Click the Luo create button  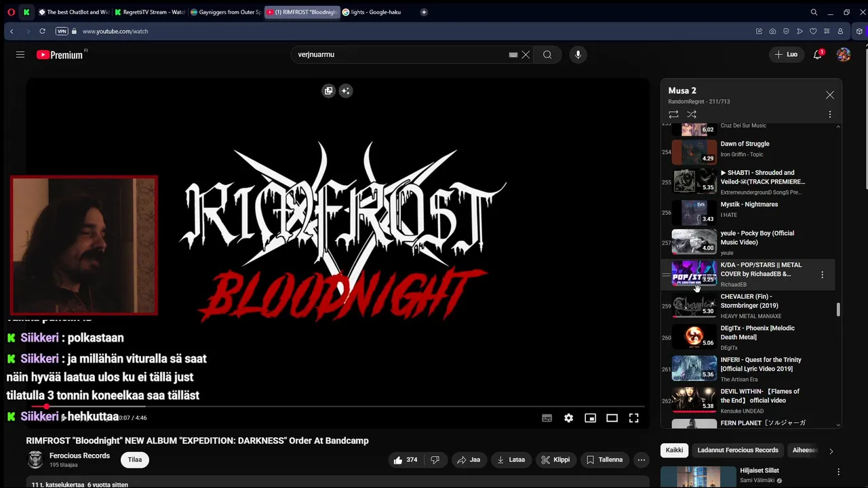pyautogui.click(x=787, y=54)
